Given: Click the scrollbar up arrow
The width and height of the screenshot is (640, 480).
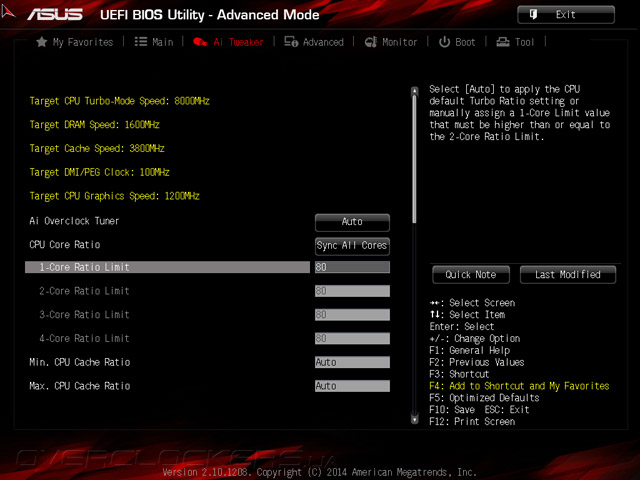Looking at the screenshot, I should (x=415, y=90).
